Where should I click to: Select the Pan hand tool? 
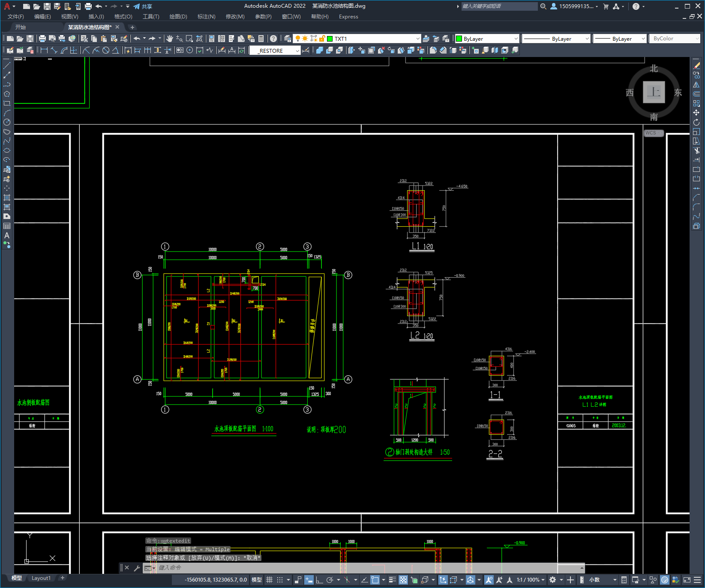coord(170,39)
